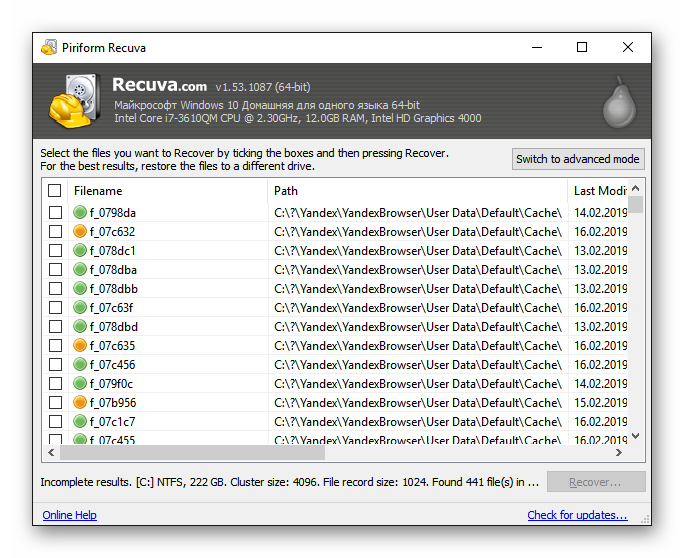
Task: Sort by the Filename column header
Action: click(x=168, y=191)
